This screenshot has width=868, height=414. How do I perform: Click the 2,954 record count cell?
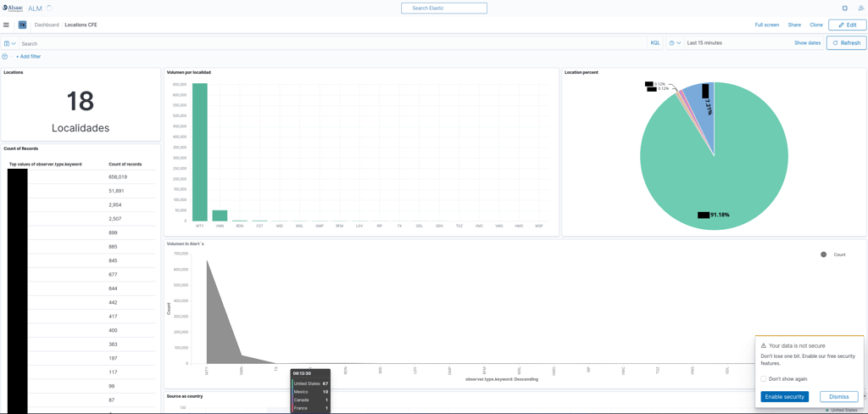point(115,204)
